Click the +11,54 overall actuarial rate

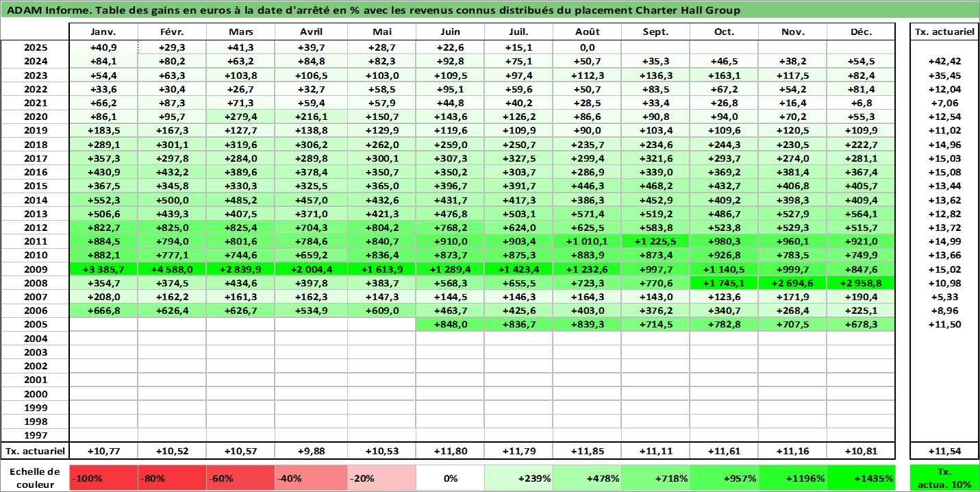(944, 451)
